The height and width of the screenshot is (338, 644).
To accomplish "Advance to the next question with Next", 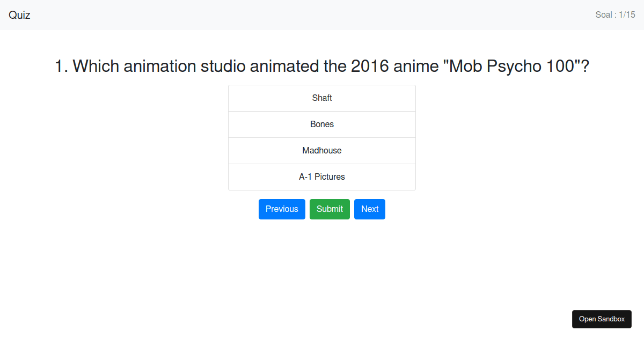I will [x=369, y=209].
